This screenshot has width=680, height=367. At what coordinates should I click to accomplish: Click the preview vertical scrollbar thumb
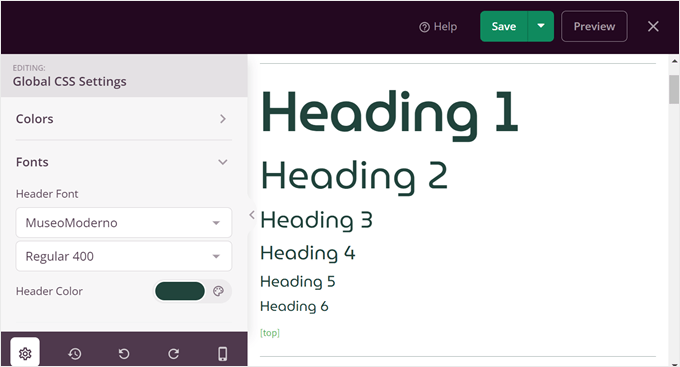point(674,89)
